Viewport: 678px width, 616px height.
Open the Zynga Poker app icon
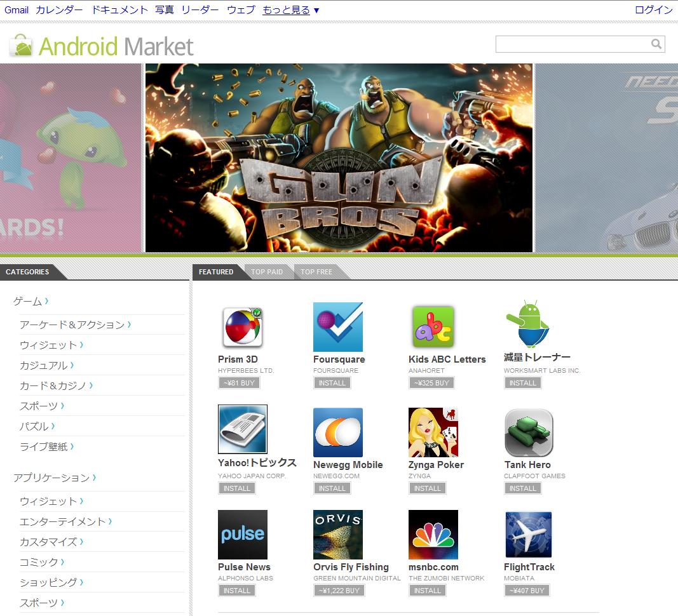pos(433,432)
